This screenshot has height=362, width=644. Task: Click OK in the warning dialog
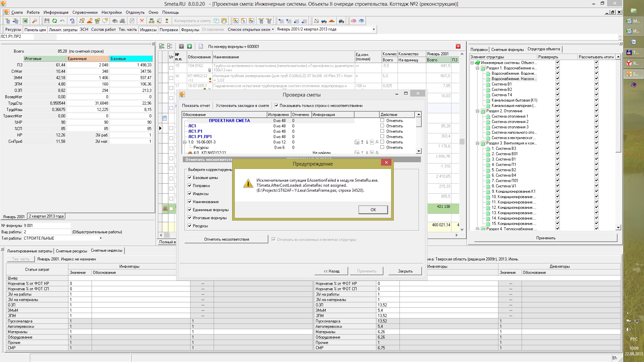[x=373, y=210]
